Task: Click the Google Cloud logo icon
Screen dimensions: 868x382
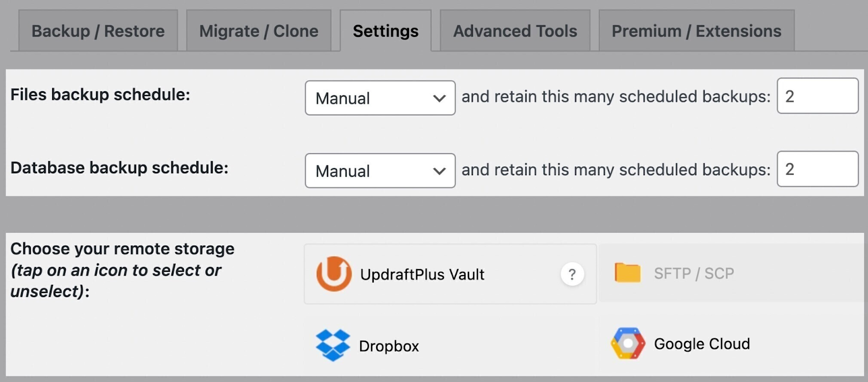Action: click(x=628, y=343)
